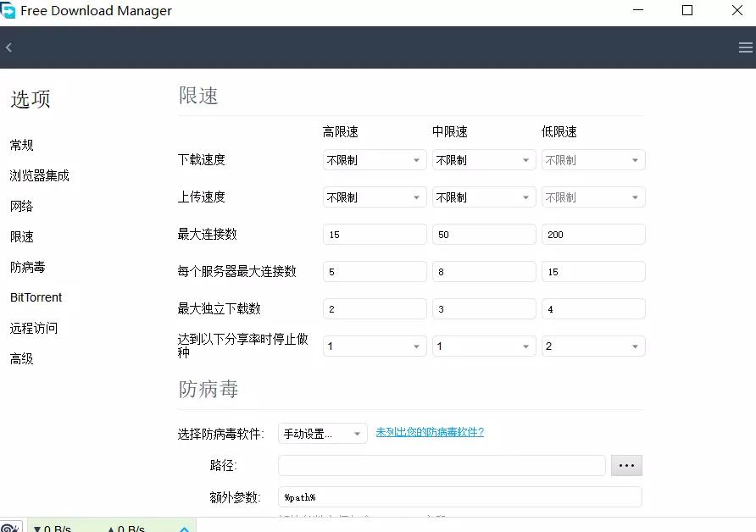Click the 未列出你的防病毒软件 link

(431, 433)
